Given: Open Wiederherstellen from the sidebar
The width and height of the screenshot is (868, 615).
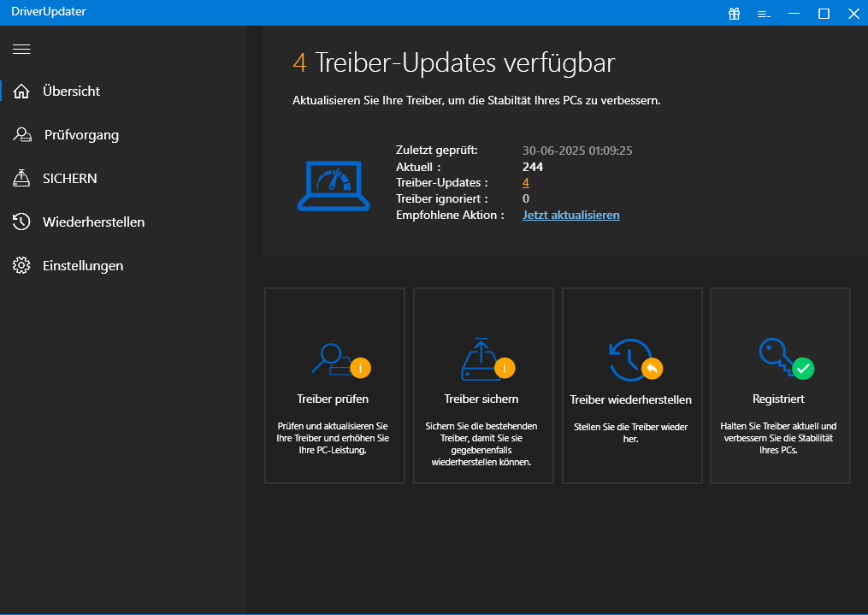Looking at the screenshot, I should 93,222.
